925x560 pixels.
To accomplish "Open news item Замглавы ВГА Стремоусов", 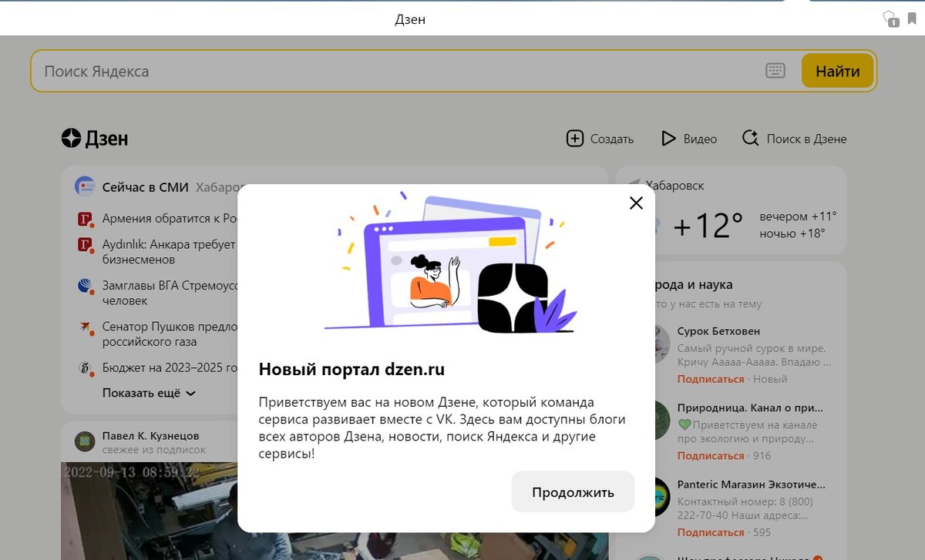I will click(x=170, y=293).
